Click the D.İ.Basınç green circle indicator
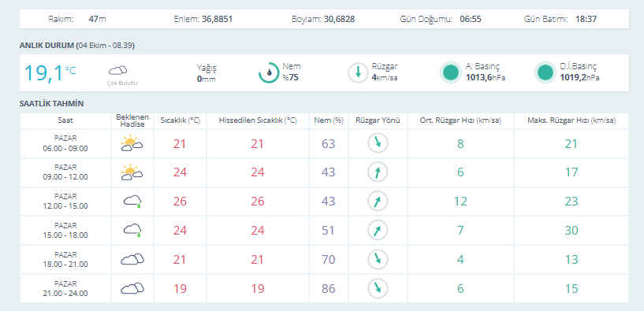 [x=545, y=72]
